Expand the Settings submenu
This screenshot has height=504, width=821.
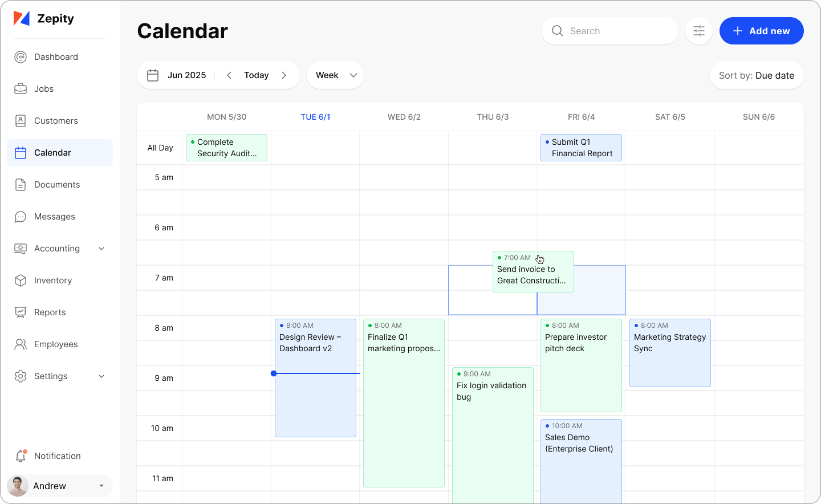click(101, 376)
